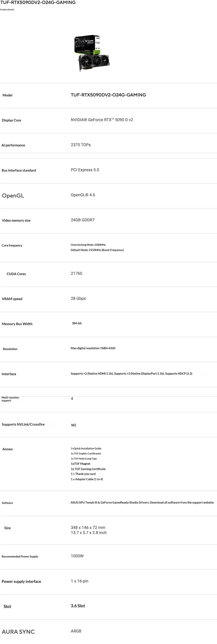217x644 pixels.
Task: Click the 1x TUF Gaming Certificate entry
Action: pyautogui.click(x=88, y=469)
